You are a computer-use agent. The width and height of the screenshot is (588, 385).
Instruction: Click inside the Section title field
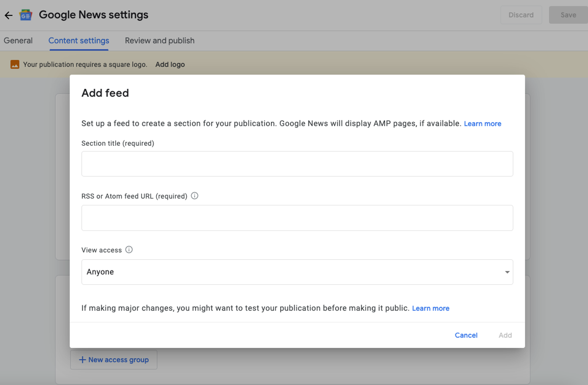click(x=297, y=164)
